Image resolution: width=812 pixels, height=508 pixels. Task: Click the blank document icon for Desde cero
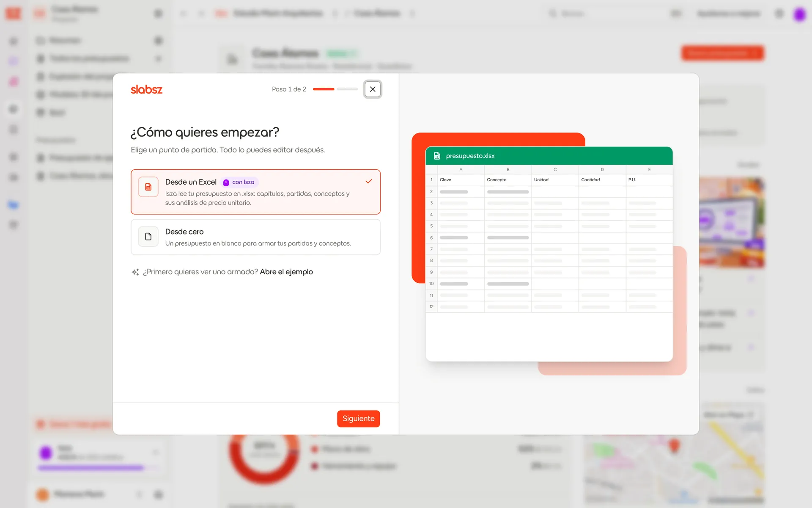[148, 236]
